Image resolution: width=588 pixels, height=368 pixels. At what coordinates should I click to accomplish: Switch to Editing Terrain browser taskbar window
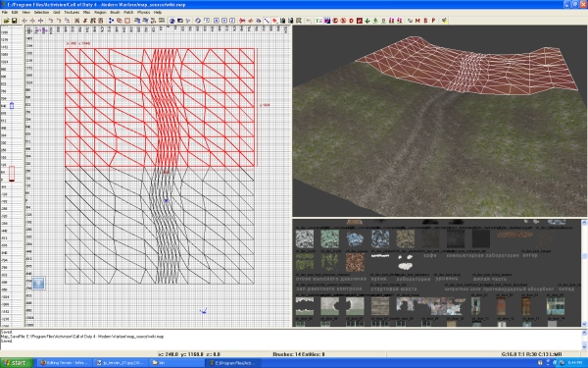(64, 363)
